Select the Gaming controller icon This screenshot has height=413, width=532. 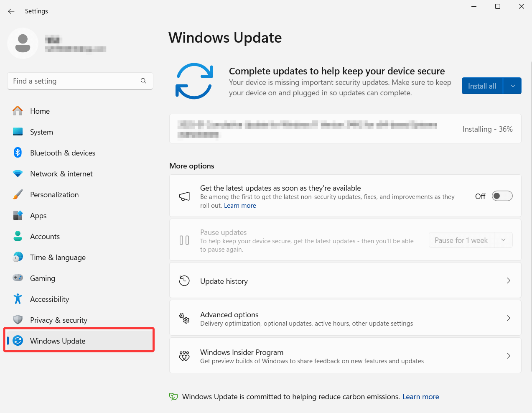18,278
